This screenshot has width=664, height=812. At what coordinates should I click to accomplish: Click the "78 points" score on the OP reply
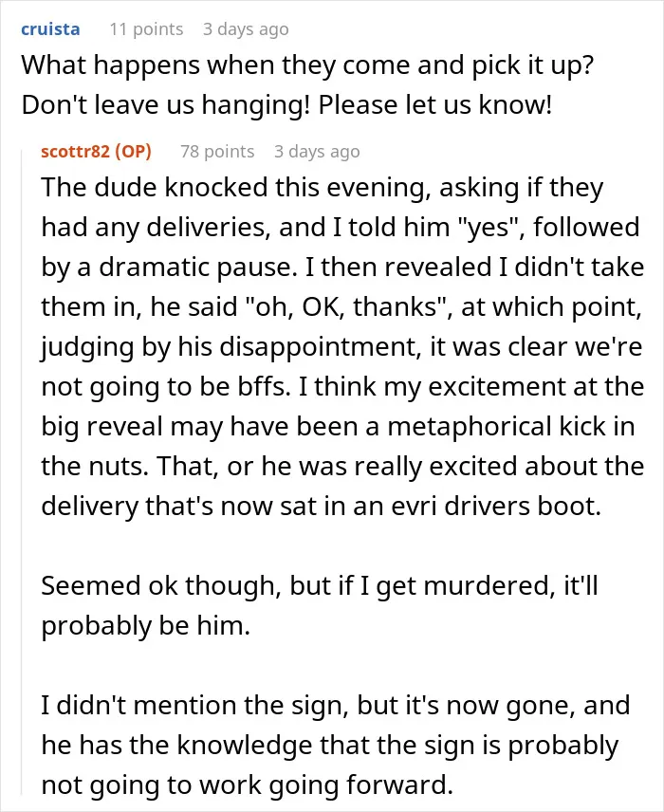pos(217,151)
